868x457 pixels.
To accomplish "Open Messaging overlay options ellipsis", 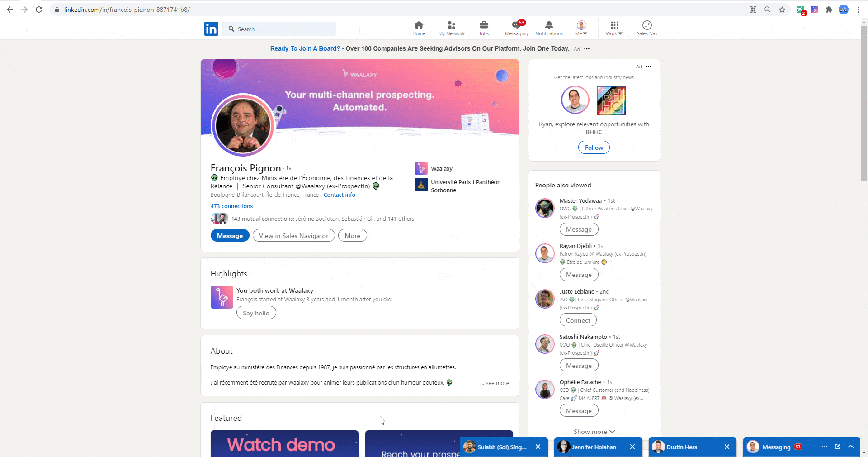I will [825, 447].
